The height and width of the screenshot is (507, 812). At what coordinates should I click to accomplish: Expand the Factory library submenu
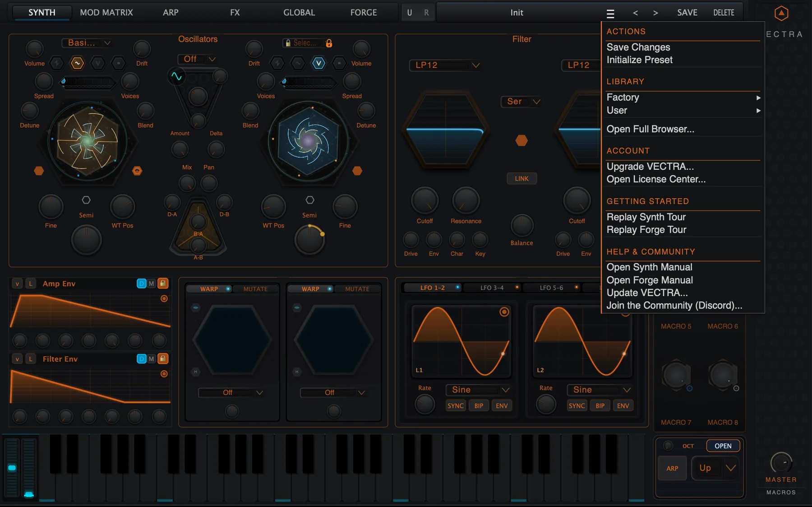coord(683,98)
